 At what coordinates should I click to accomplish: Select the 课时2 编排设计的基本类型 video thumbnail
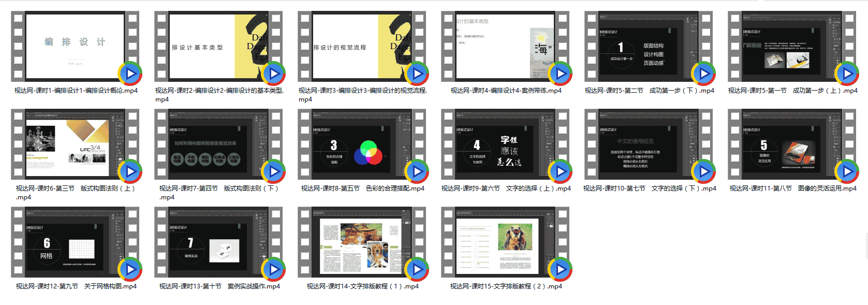[x=219, y=46]
